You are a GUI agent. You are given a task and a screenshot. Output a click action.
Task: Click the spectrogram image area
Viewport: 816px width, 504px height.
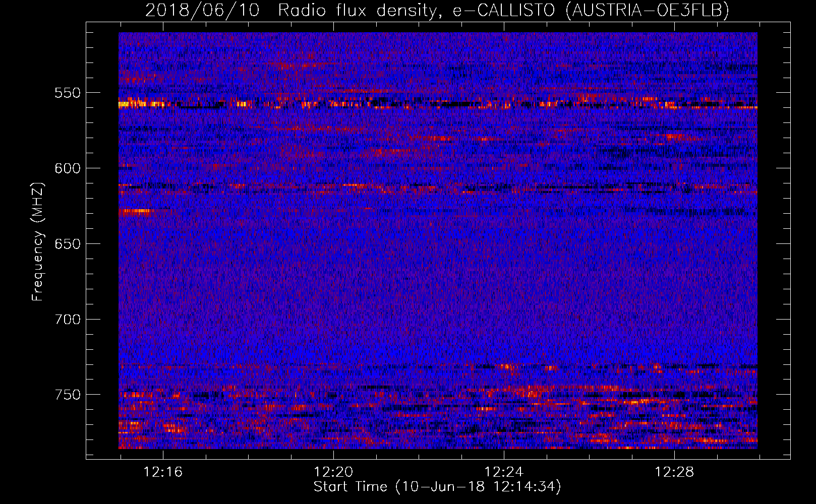click(x=438, y=240)
